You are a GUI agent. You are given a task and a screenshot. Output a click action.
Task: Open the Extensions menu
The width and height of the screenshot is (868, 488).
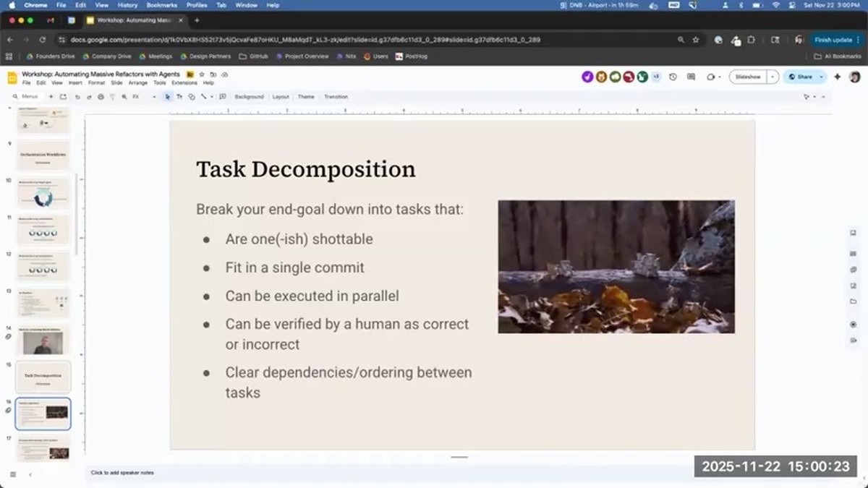[184, 83]
